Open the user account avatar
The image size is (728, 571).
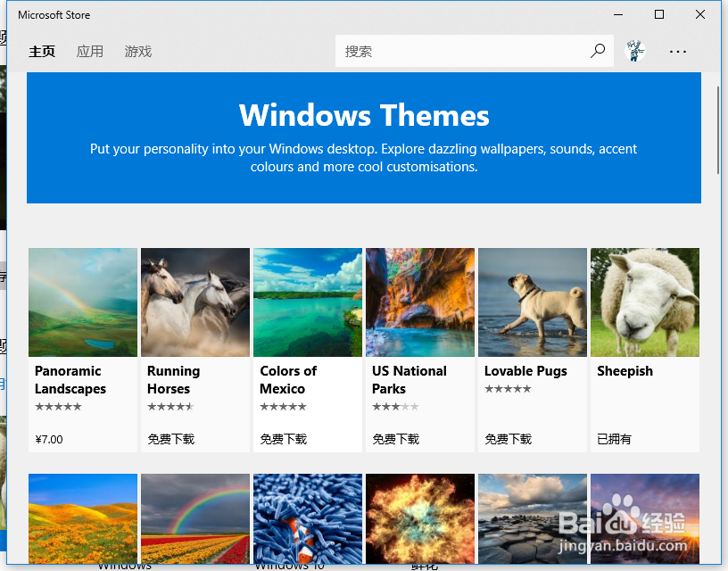(634, 51)
